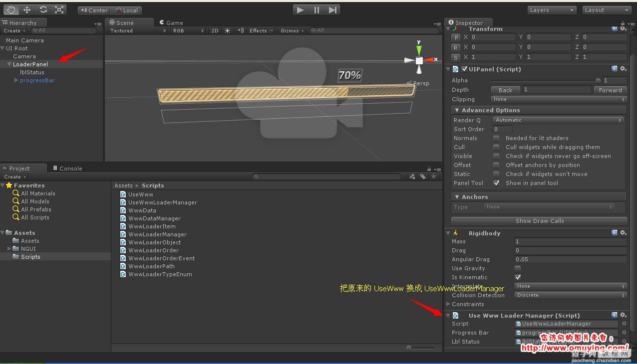
Task: Open the Gizmos dropdown
Action: pyautogui.click(x=293, y=30)
